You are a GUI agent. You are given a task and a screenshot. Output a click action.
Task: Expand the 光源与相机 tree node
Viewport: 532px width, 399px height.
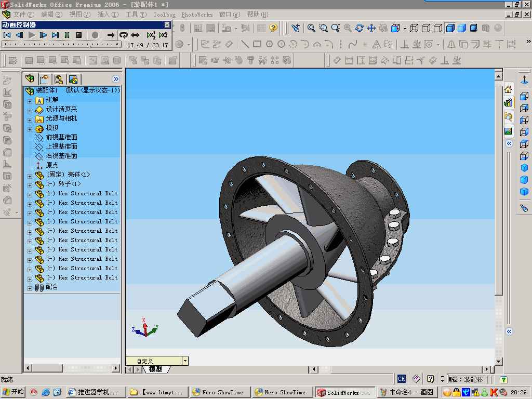30,120
